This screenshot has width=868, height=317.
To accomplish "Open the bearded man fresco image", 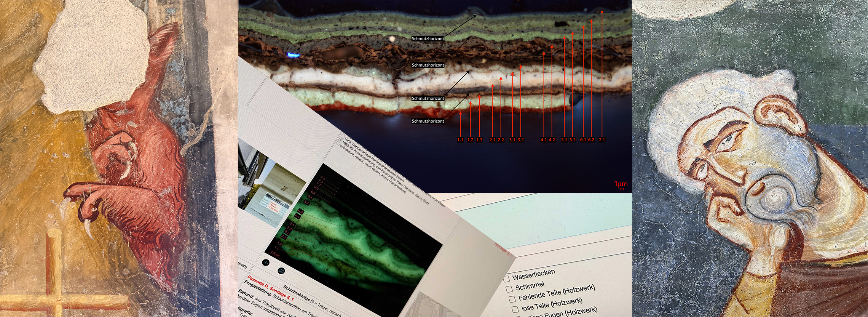I will point(750,158).
